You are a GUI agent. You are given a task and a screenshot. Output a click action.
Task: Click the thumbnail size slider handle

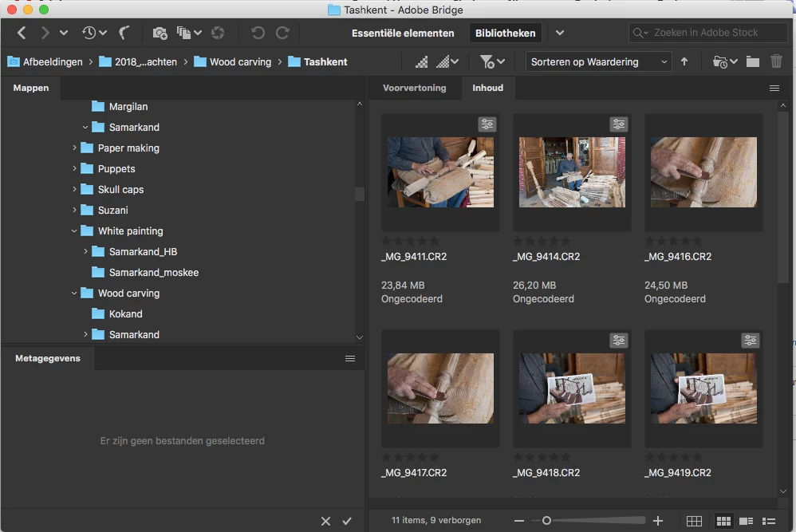point(546,520)
